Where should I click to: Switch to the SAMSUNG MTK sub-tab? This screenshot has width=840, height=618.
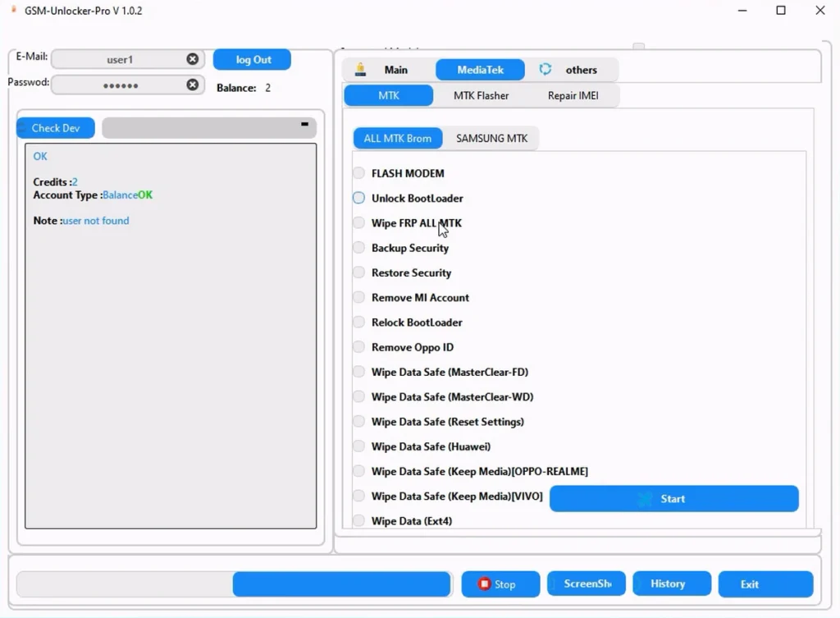(491, 138)
